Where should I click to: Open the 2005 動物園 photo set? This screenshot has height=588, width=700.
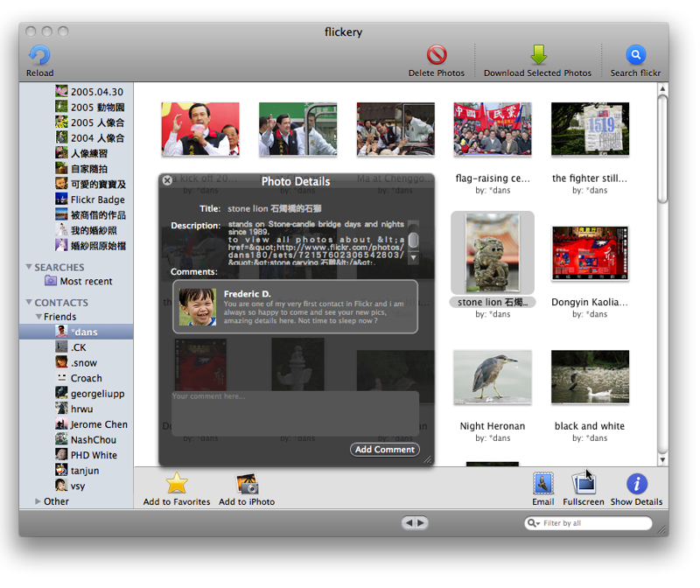coord(76,107)
